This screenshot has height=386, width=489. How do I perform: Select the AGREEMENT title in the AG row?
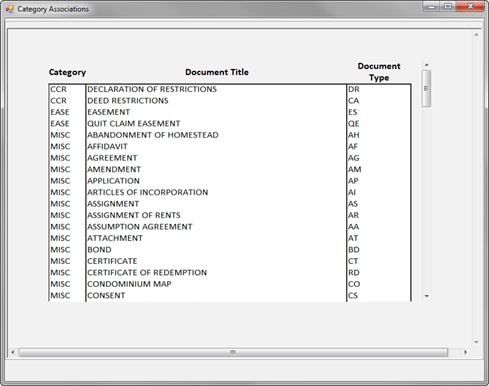(x=112, y=158)
